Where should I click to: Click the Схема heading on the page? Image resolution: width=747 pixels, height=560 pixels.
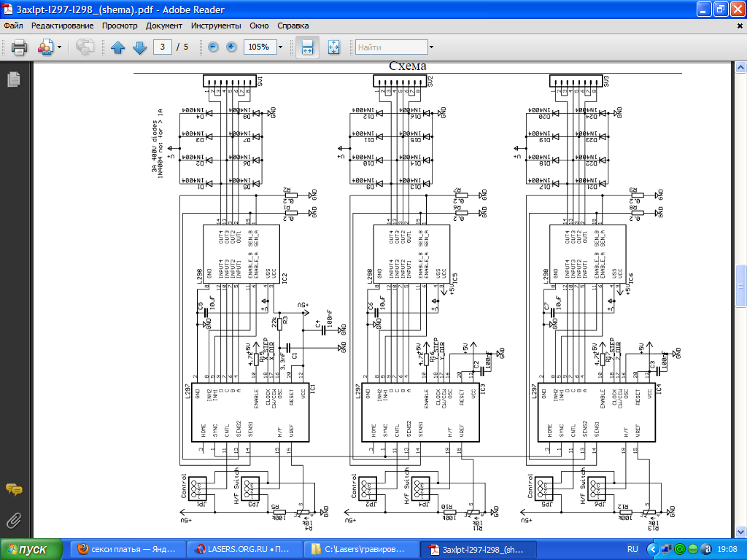(x=407, y=66)
